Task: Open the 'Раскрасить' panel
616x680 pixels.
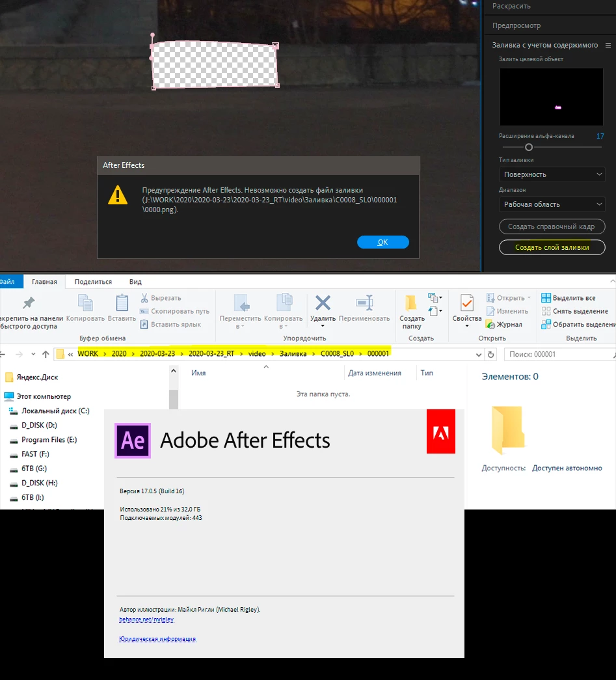Action: (511, 6)
